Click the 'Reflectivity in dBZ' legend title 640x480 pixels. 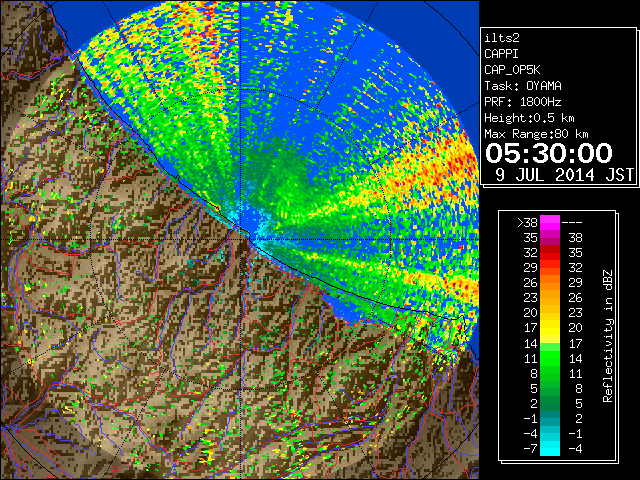608,336
